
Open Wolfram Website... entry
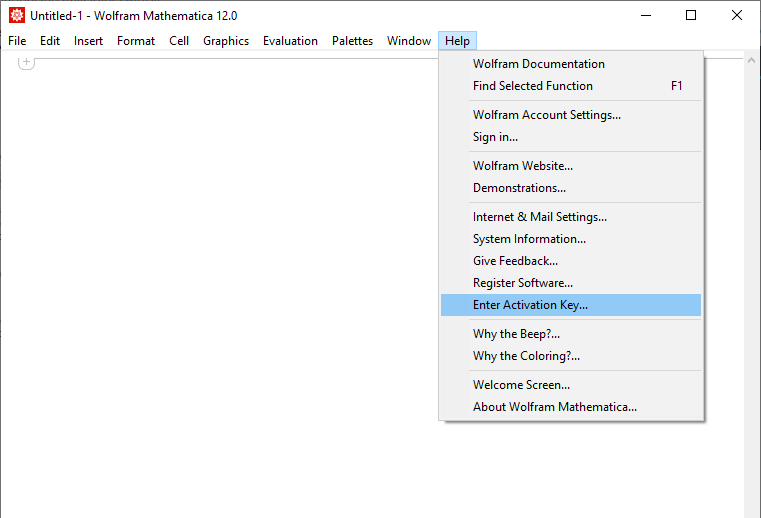[571, 166]
